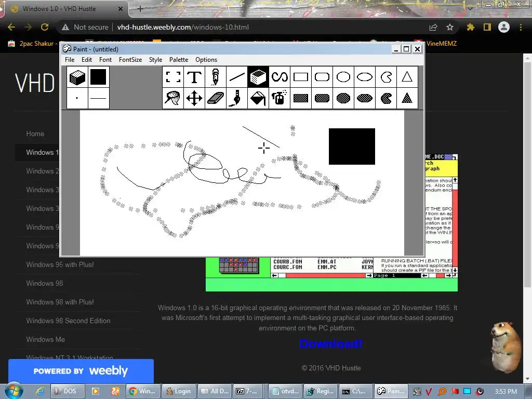Viewport: 532px width, 399px height.
Task: Open the Windows 95 with Plus! link
Action: 60,264
